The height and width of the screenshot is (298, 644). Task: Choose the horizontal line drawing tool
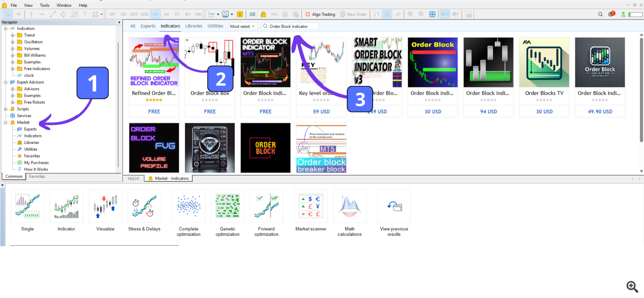[42, 14]
